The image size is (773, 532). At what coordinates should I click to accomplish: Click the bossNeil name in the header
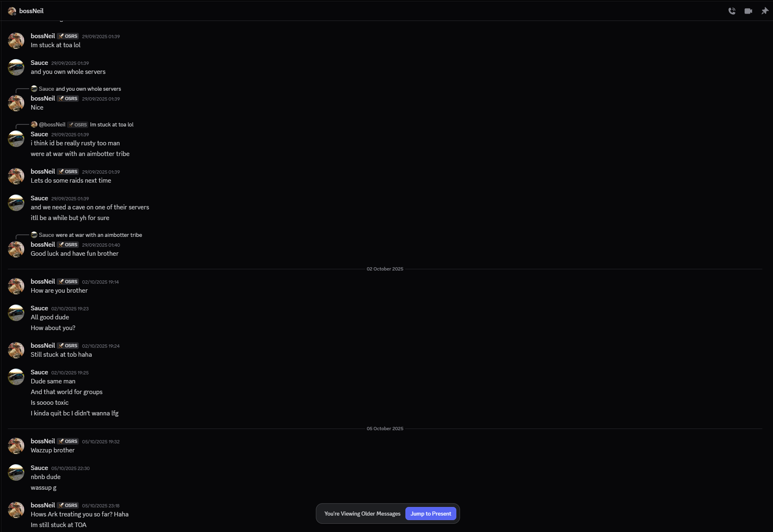(31, 11)
